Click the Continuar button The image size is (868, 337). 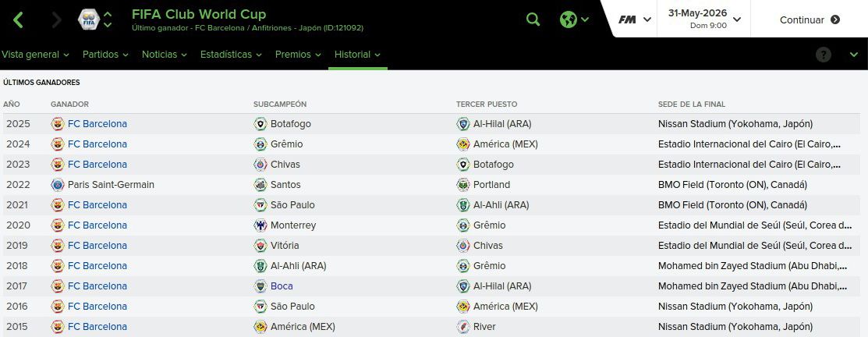click(x=810, y=20)
